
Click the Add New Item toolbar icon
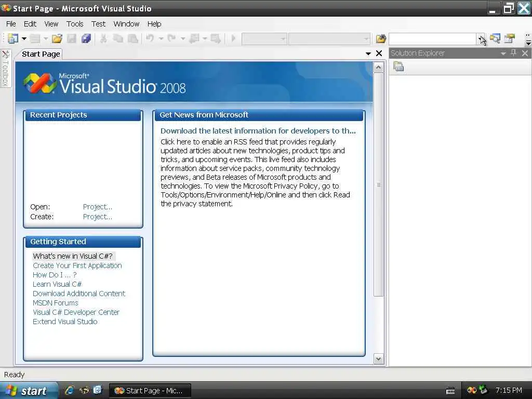click(35, 38)
